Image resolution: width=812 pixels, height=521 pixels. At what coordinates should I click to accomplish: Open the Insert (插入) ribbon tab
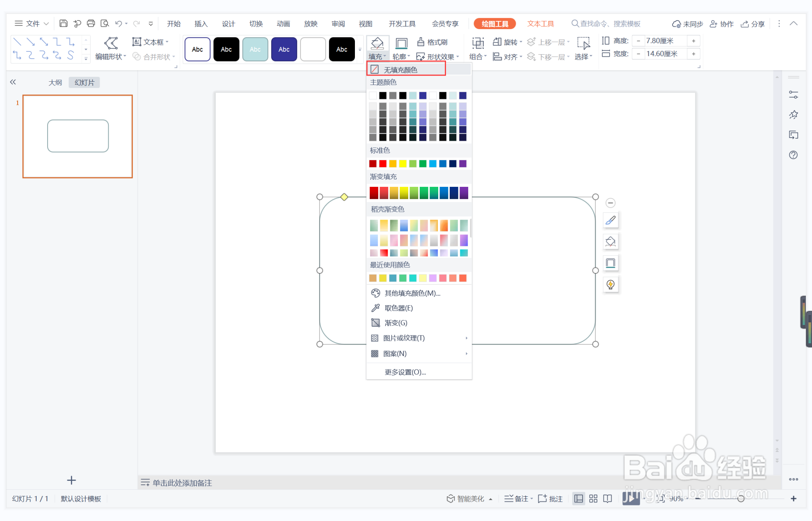click(x=201, y=24)
